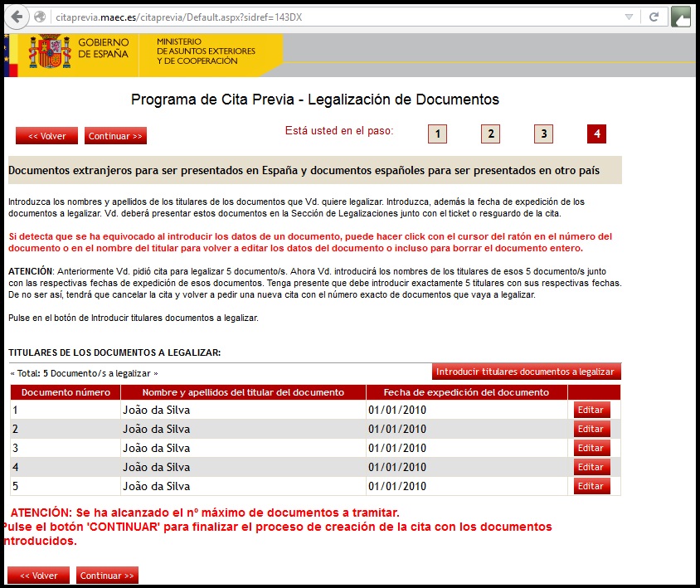The height and width of the screenshot is (588, 700).
Task: Click document number 1 cell
Action: [x=66, y=410]
